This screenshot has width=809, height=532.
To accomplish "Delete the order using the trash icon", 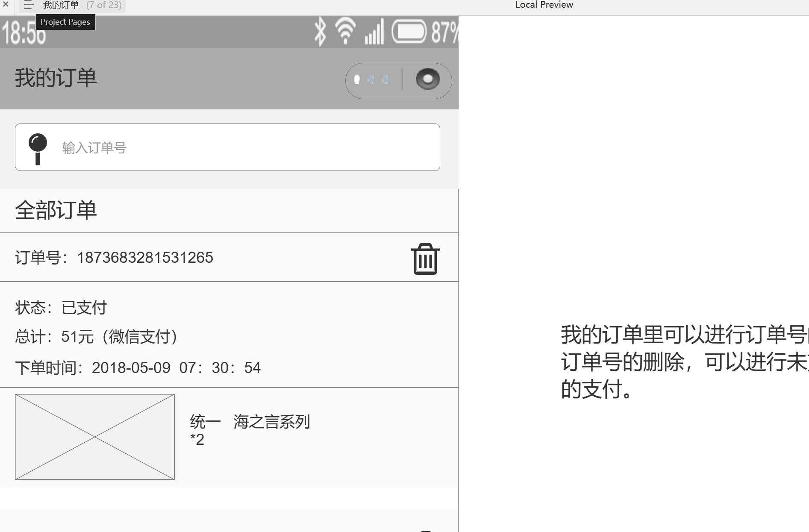I will coord(425,258).
